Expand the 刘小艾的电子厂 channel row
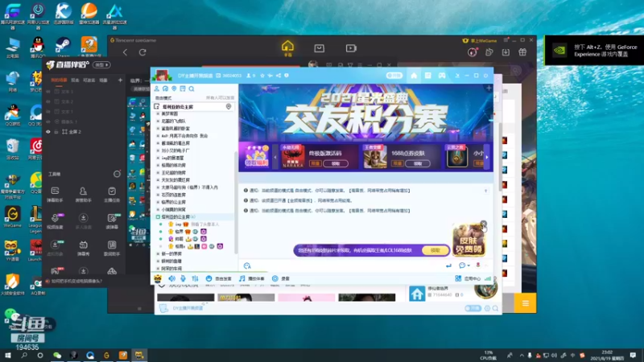The height and width of the screenshot is (362, 644). point(158,150)
